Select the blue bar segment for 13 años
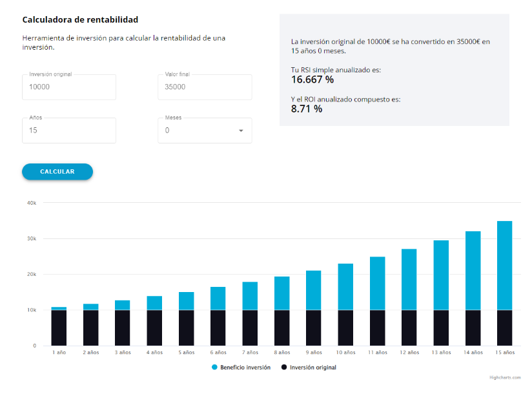The image size is (532, 398). (x=441, y=275)
